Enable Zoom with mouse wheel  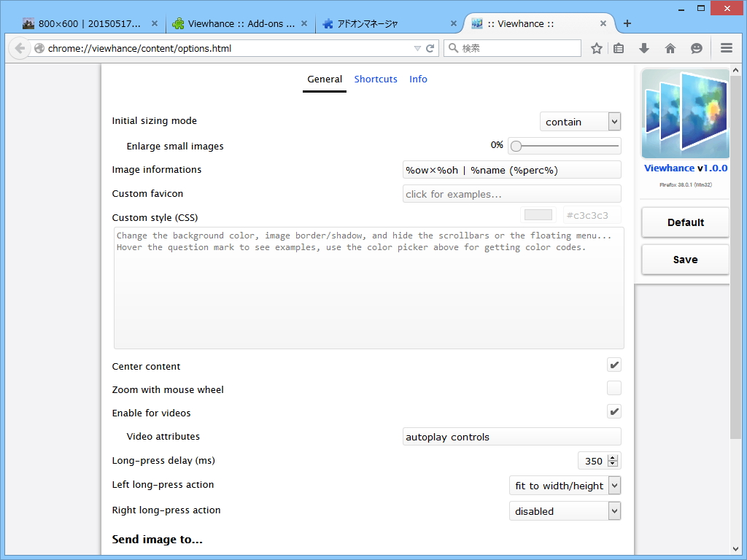[x=614, y=388]
